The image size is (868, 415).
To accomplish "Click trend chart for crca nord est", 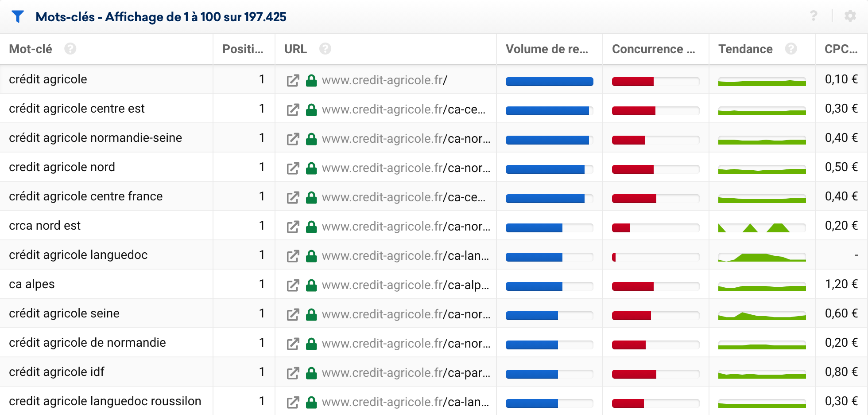I will pyautogui.click(x=762, y=227).
